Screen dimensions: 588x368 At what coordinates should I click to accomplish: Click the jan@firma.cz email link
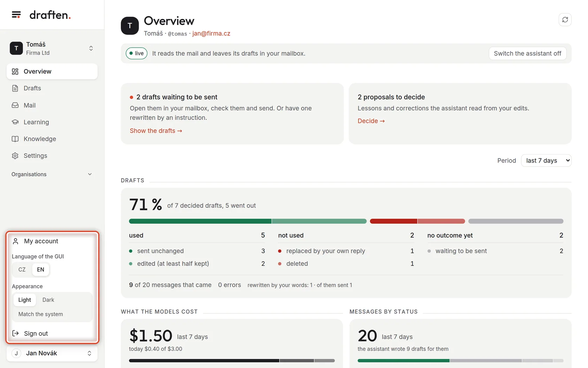[211, 33]
